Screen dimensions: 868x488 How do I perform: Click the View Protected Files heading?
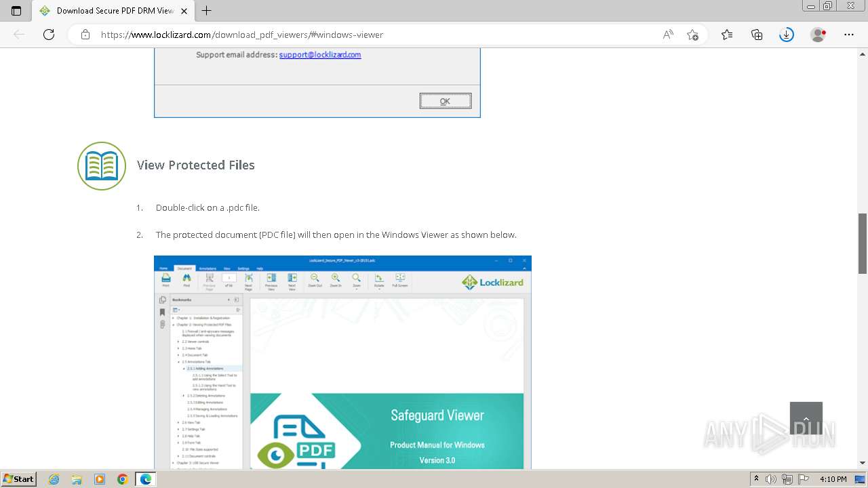pyautogui.click(x=196, y=165)
